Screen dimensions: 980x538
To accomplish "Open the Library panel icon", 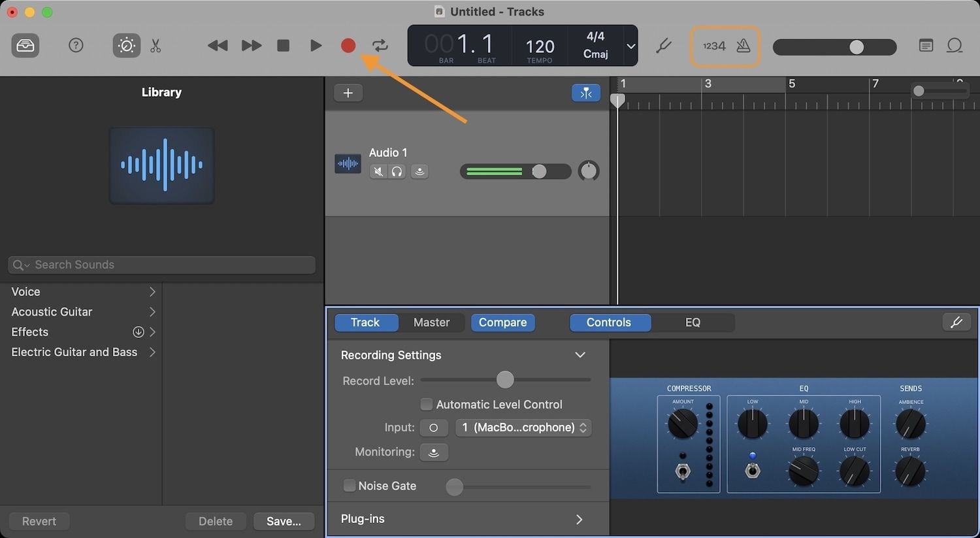I will click(25, 46).
